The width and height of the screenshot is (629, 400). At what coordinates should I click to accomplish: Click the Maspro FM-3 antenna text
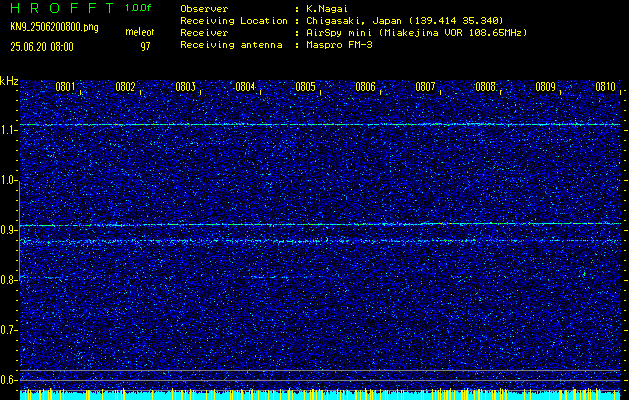tap(339, 45)
